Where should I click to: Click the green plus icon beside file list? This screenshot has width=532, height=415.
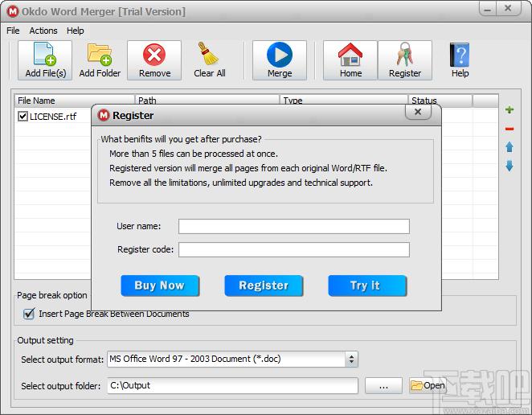pos(509,109)
